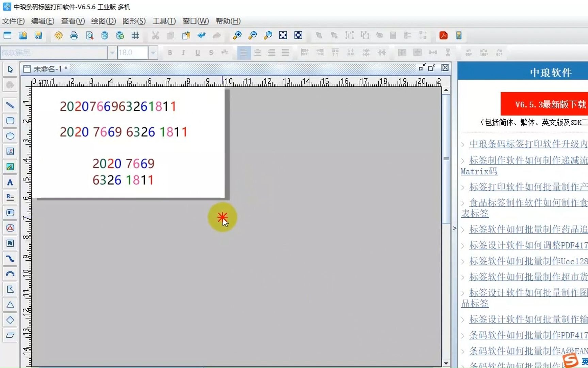588x368 pixels.
Task: Open the 文件(F) menu
Action: [13, 21]
